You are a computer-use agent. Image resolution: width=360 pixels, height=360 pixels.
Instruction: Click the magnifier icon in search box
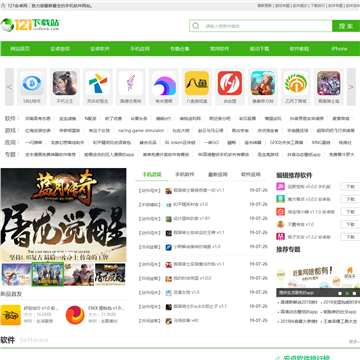[196, 26]
